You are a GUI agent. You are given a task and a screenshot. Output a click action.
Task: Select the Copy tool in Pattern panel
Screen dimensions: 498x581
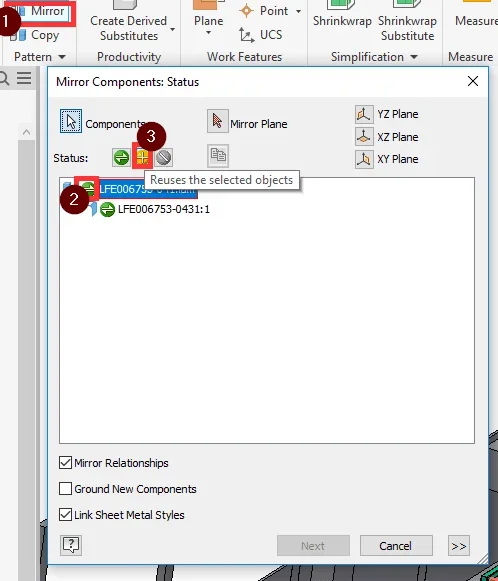click(34, 35)
